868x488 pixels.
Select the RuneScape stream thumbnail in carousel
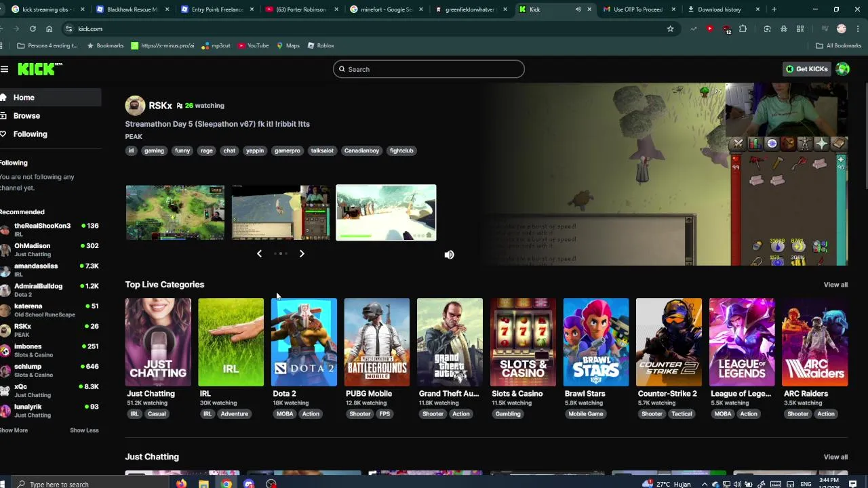click(x=281, y=213)
